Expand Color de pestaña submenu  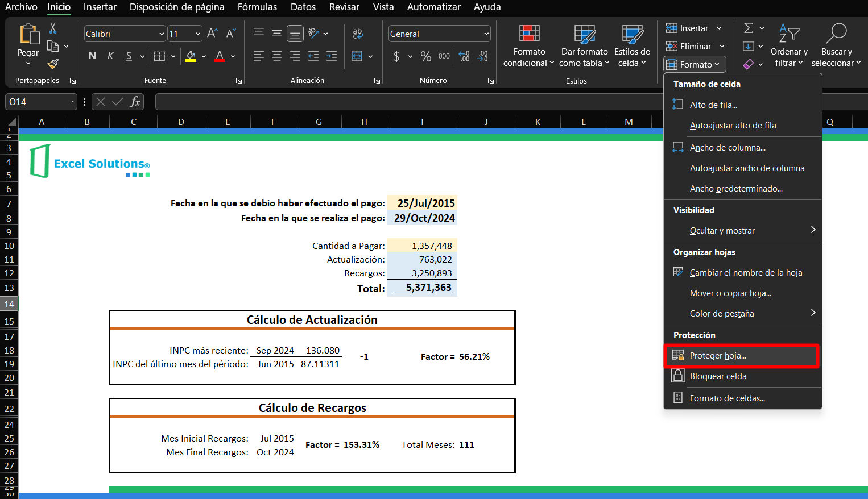(743, 314)
